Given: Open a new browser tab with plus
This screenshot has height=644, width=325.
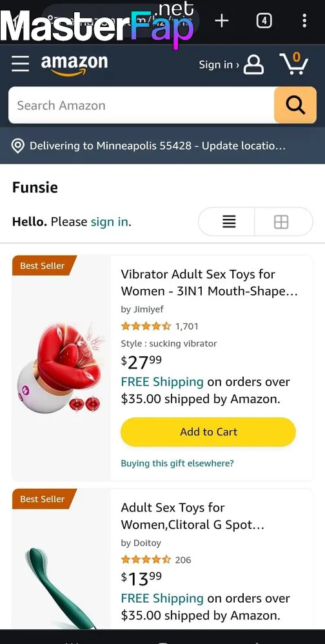Looking at the screenshot, I should (x=222, y=21).
